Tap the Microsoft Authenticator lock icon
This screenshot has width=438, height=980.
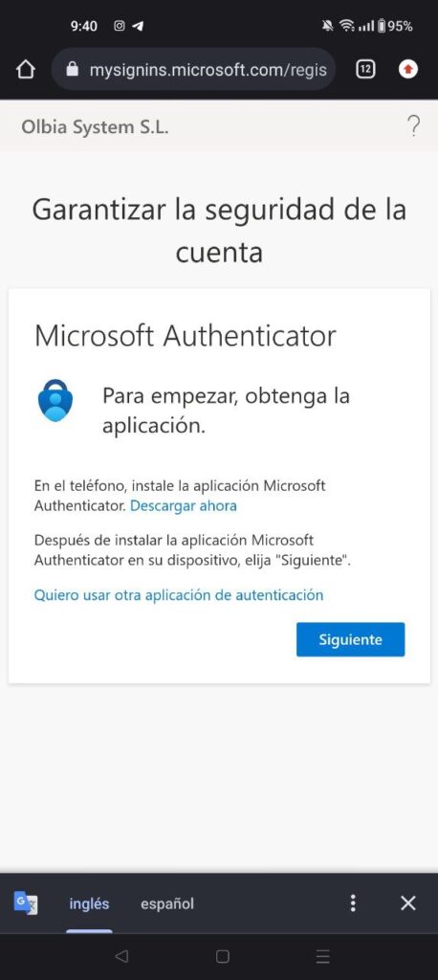(55, 401)
